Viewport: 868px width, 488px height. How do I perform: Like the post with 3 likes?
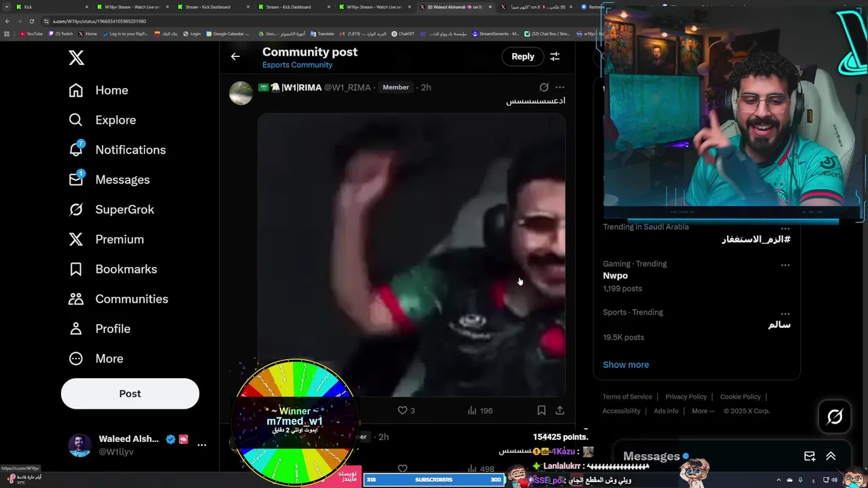tap(406, 411)
